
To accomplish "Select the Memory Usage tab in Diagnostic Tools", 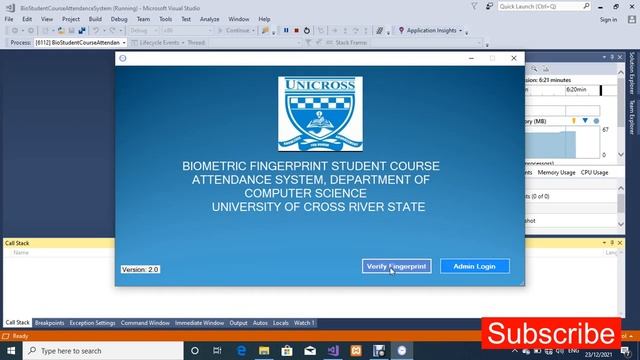I will 556,173.
